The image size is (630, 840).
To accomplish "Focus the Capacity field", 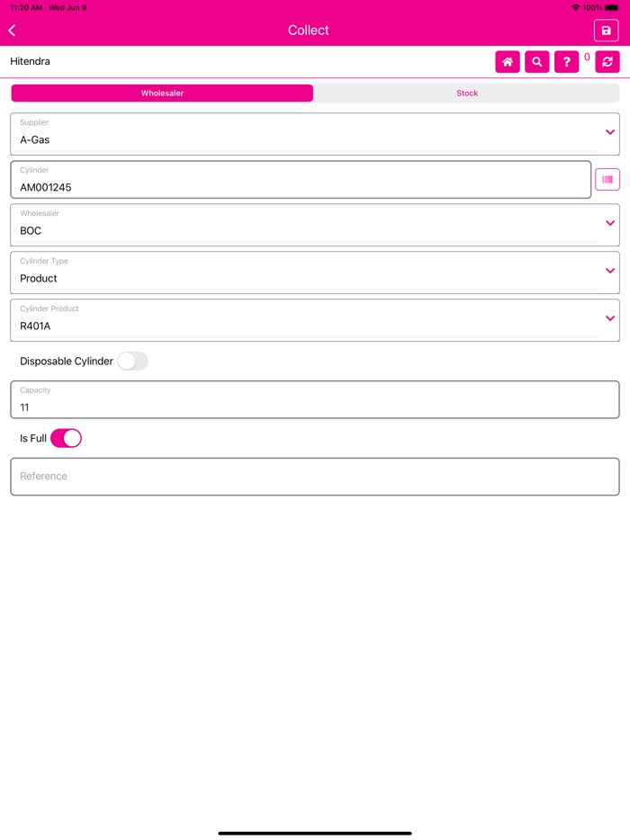I will pos(315,399).
